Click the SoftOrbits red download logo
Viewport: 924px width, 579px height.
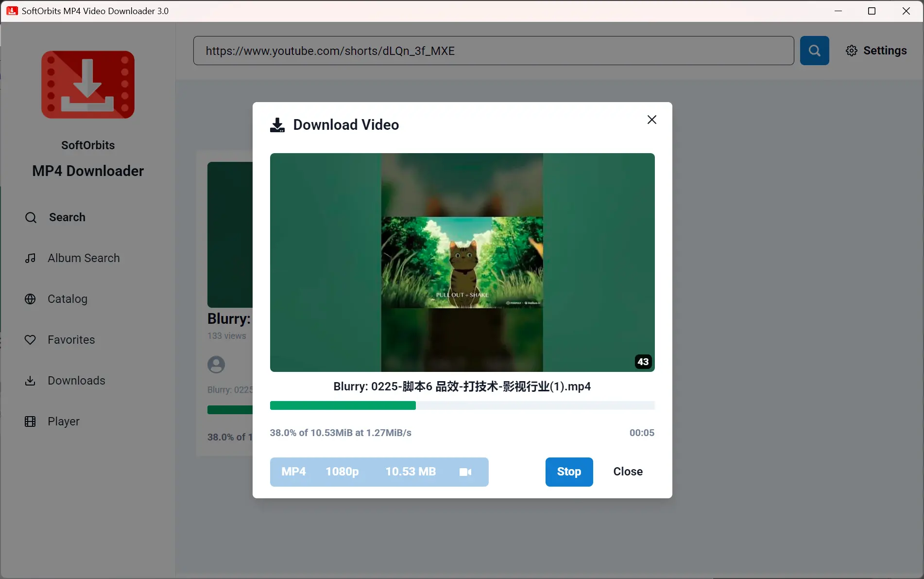point(88,85)
